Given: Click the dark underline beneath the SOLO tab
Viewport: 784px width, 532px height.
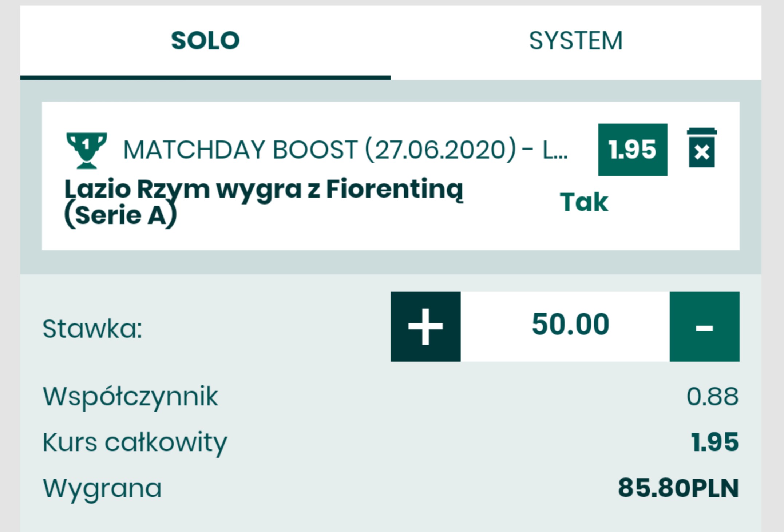Looking at the screenshot, I should click(x=205, y=78).
